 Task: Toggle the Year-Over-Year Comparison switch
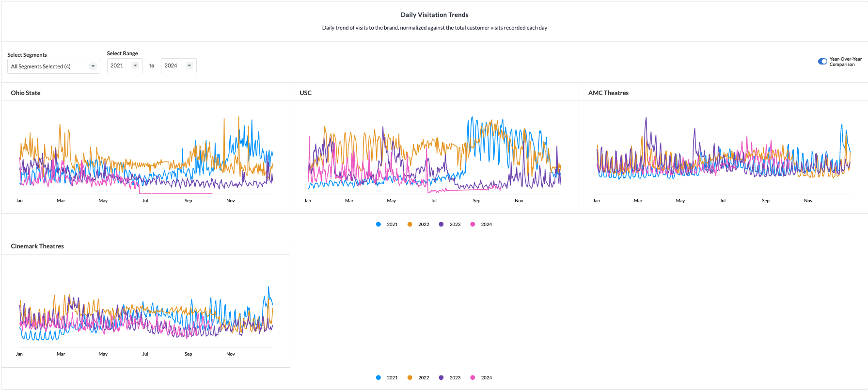(x=822, y=62)
